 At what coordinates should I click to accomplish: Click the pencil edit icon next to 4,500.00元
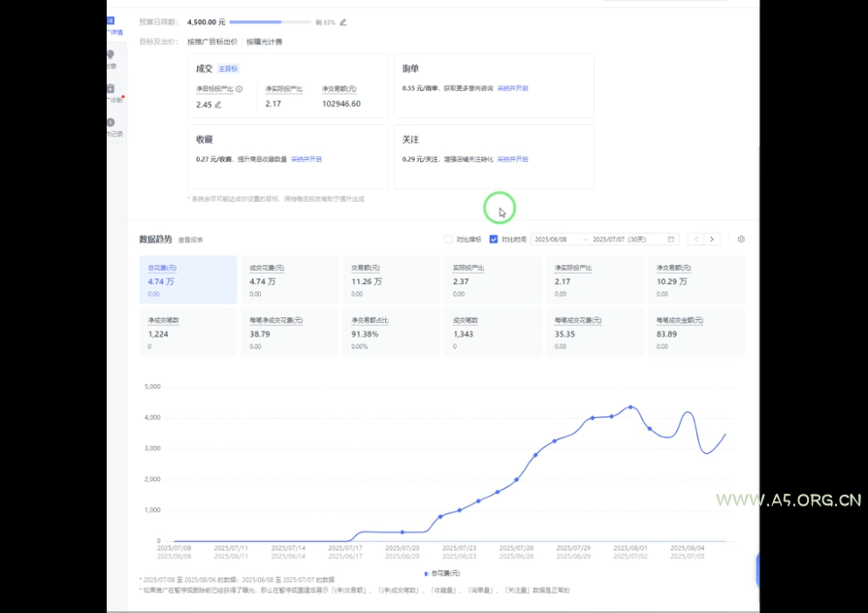tap(342, 21)
